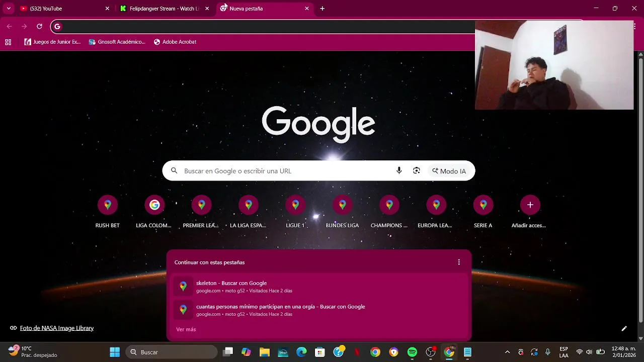This screenshot has width=644, height=362.
Task: Click Ver más in the tabs card
Action: tap(186, 329)
